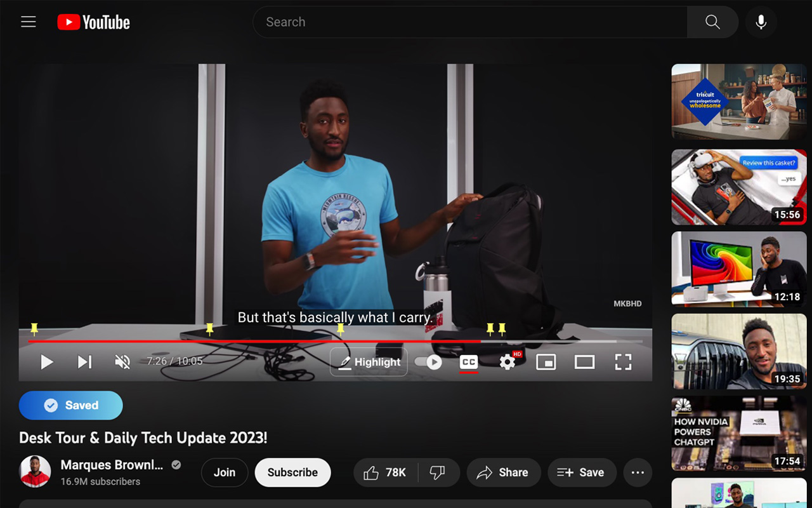Click the search magnifier button
Viewport: 812px width, 508px height.
(712, 22)
